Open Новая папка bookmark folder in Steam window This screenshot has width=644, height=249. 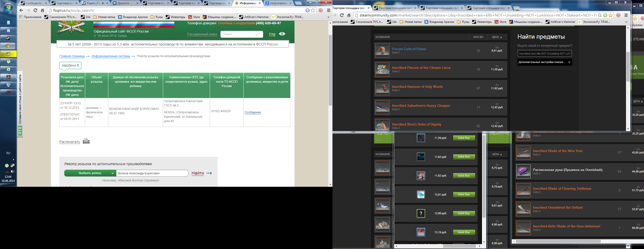411,22
